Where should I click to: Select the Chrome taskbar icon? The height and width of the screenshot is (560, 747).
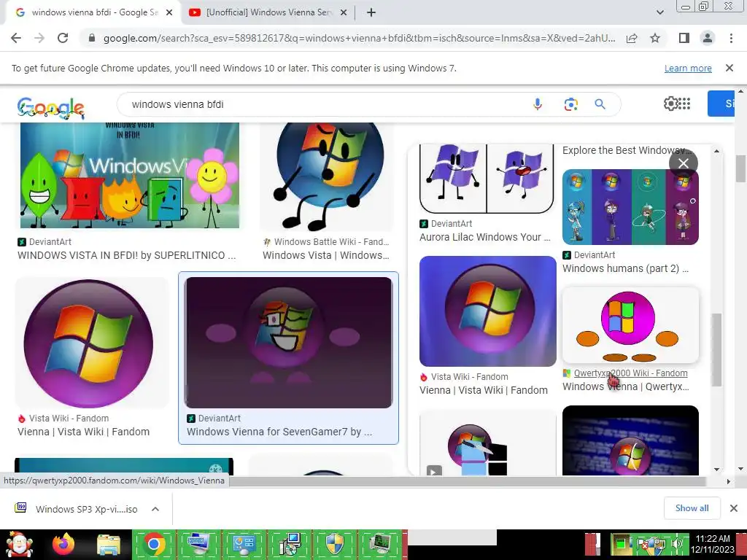point(153,545)
